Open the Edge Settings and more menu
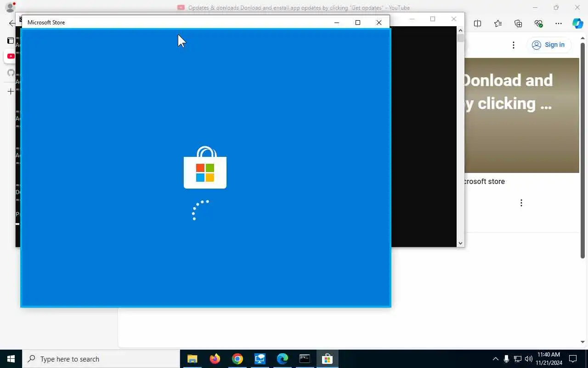 click(559, 23)
